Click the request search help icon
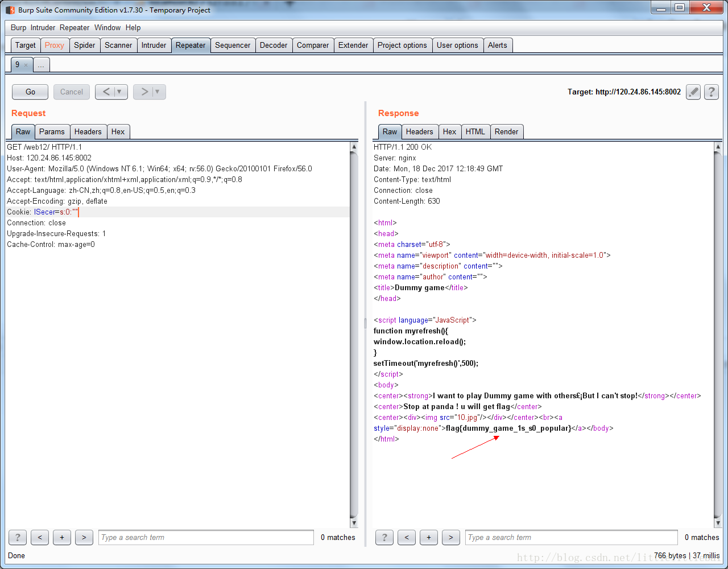Viewport: 728px width, 569px height. [x=18, y=537]
